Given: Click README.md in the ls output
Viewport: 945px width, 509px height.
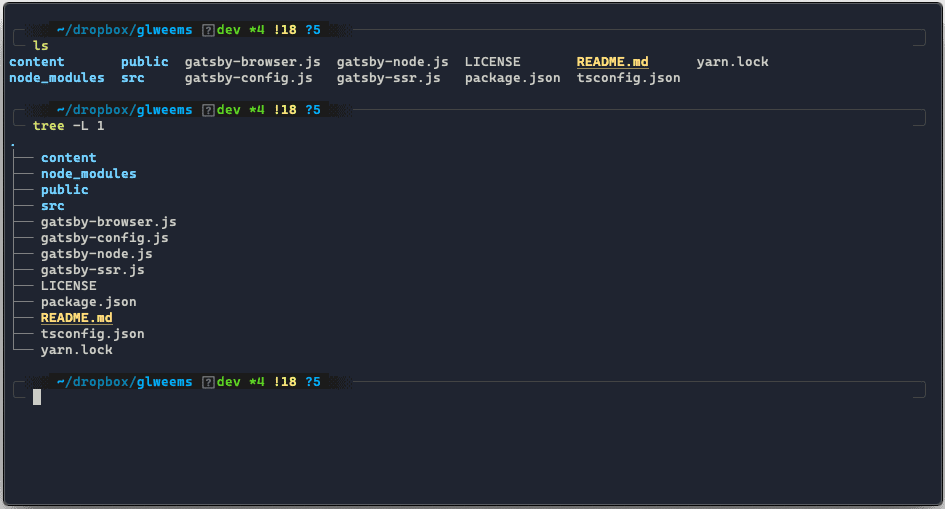Looking at the screenshot, I should 612,62.
